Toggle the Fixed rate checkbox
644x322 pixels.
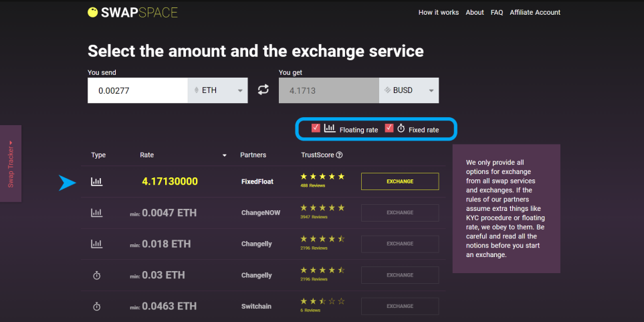[x=389, y=128]
